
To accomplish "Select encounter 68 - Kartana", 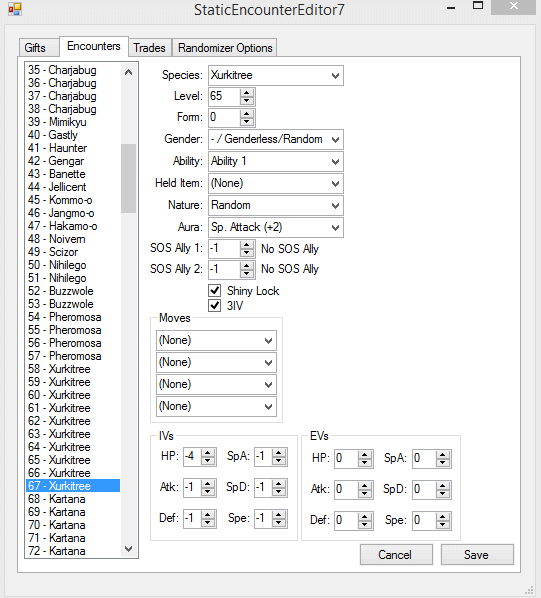I will [73, 499].
